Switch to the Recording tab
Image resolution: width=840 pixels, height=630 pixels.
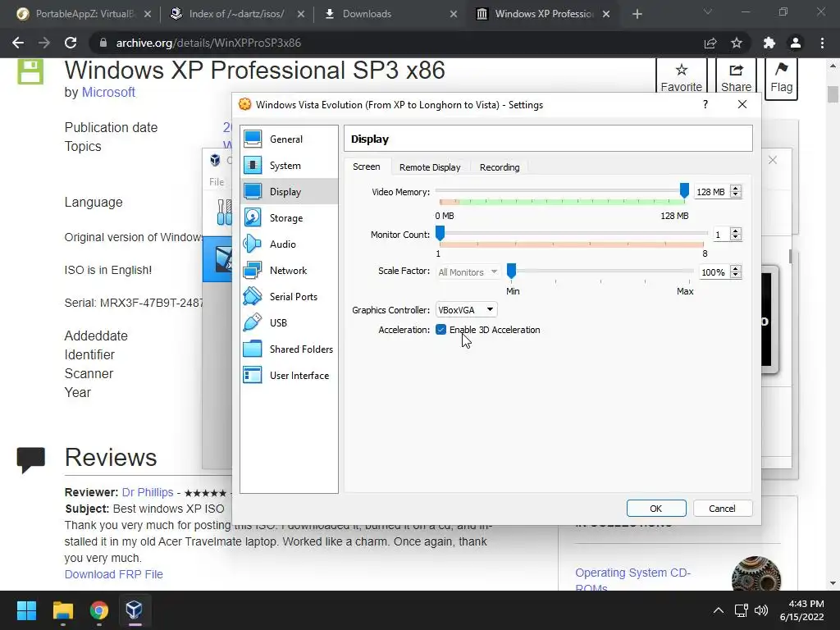(x=500, y=167)
